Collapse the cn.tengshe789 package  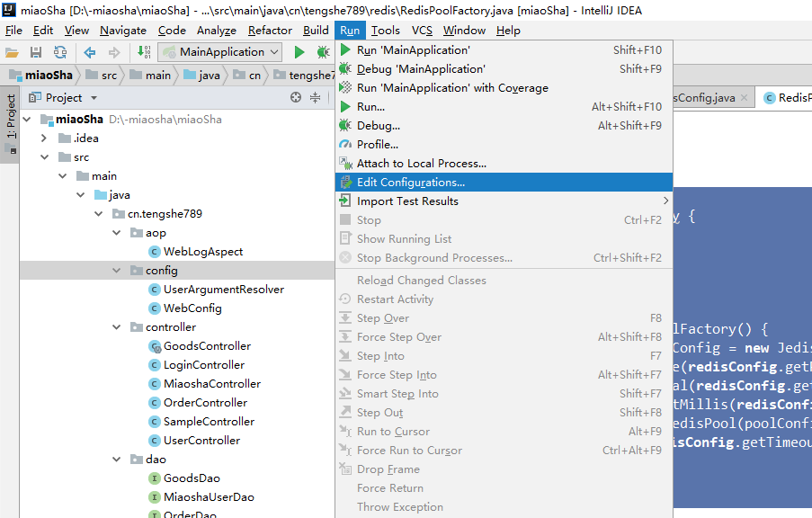click(98, 214)
